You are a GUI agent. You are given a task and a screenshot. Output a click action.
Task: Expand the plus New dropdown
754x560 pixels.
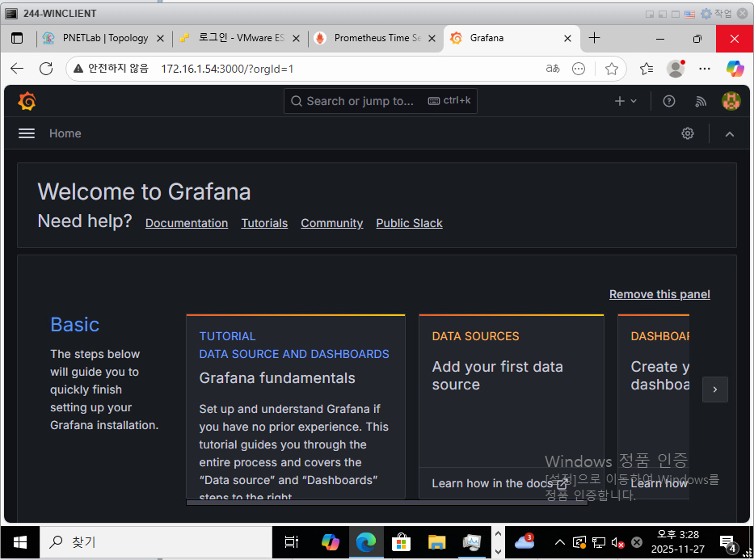click(626, 101)
